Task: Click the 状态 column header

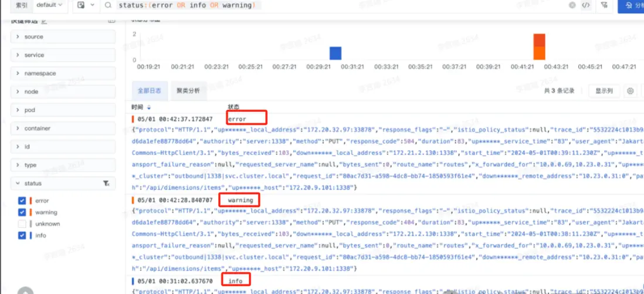Action: click(x=233, y=107)
